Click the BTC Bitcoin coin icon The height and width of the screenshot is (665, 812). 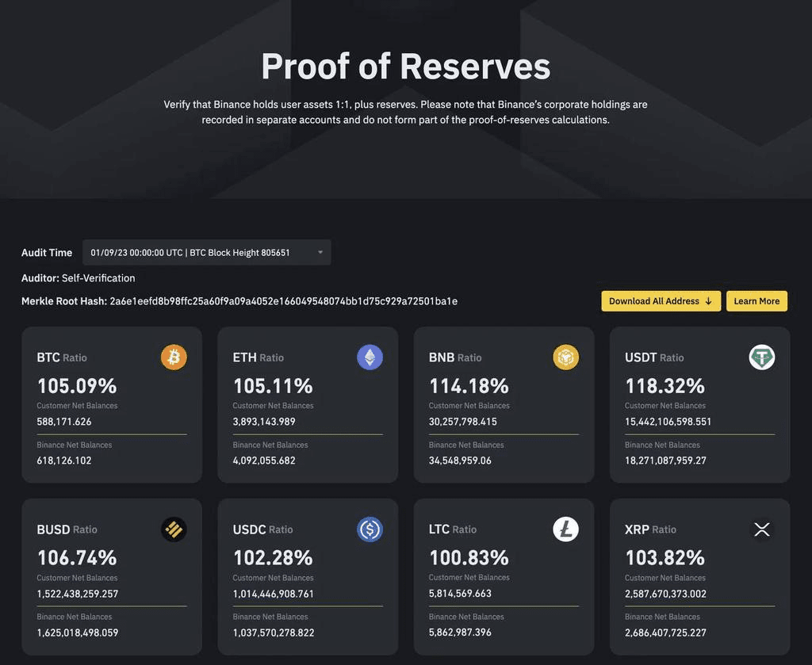coord(173,357)
